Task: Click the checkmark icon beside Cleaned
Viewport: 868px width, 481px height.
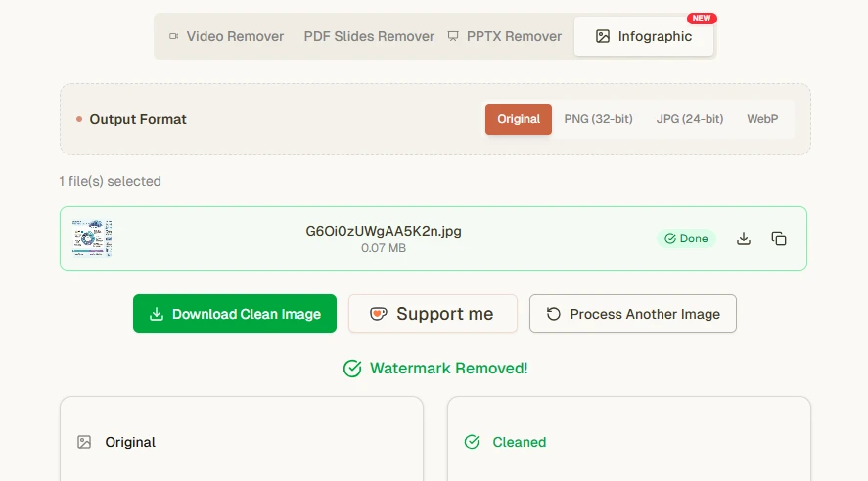Action: pos(472,442)
